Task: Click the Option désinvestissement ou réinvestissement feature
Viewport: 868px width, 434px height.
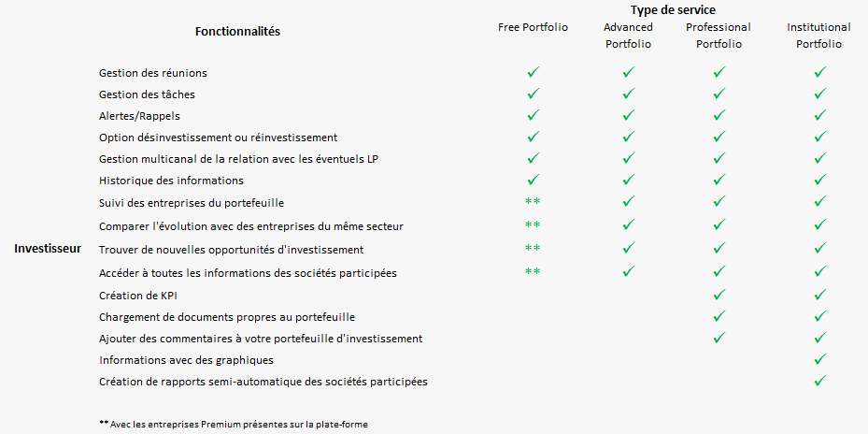Action: pos(218,137)
